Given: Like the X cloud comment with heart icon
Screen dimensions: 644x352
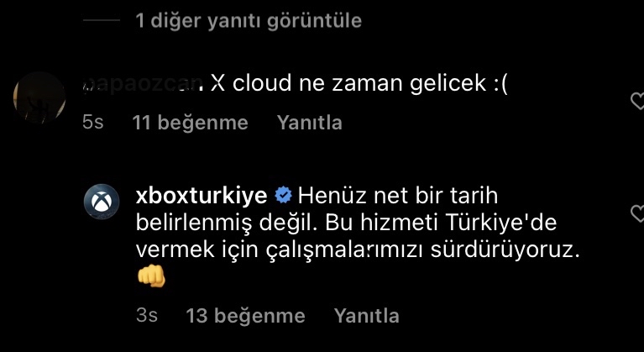Looking at the screenshot, I should 637,101.
